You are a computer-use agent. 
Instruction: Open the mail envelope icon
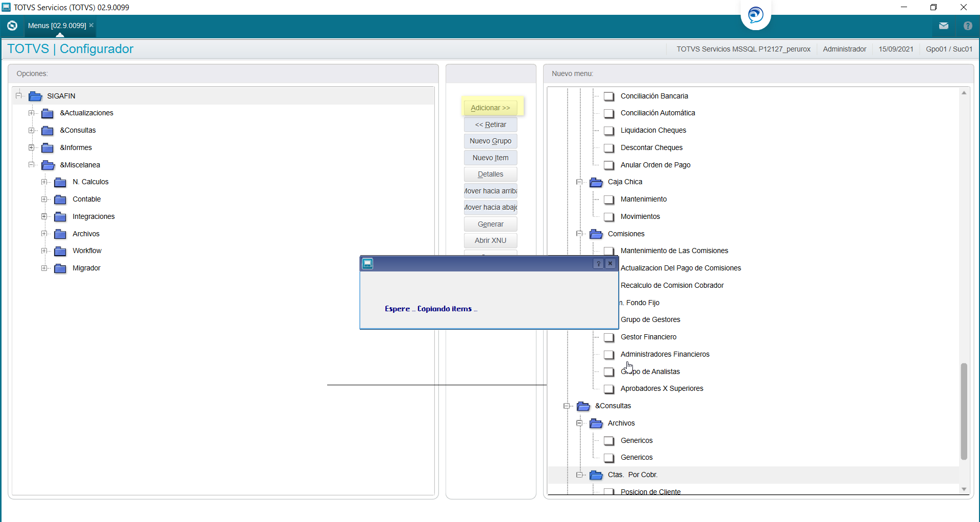pos(944,26)
